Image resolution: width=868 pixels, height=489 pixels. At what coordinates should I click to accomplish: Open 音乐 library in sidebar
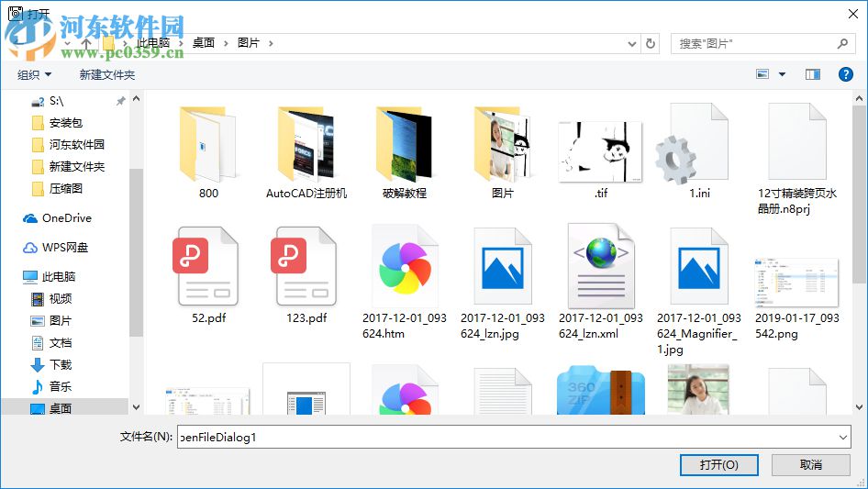(x=51, y=386)
